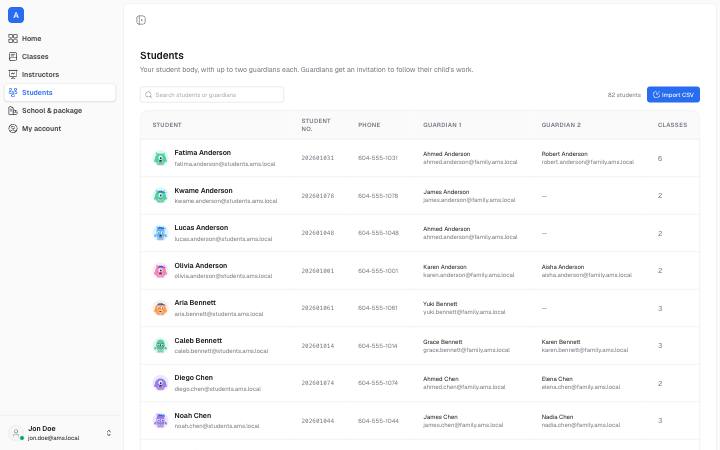Click guardian James Chen
The width and height of the screenshot is (720, 450).
coord(440,417)
